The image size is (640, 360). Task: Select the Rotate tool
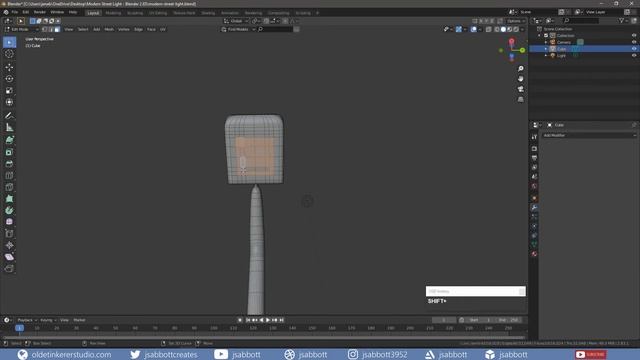(9, 79)
